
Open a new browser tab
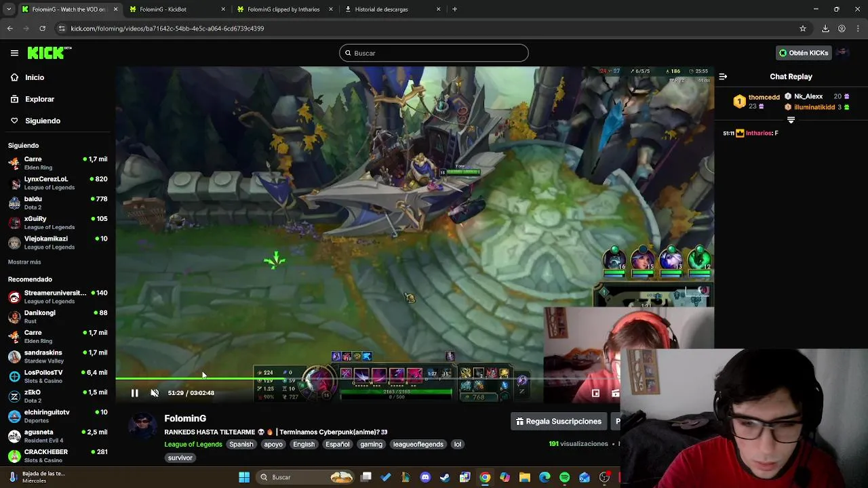pos(454,9)
